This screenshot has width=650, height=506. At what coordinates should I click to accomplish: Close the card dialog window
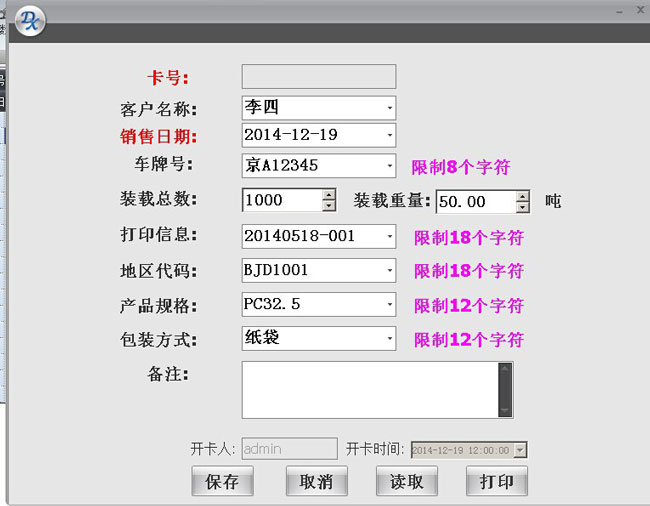tap(639, 9)
